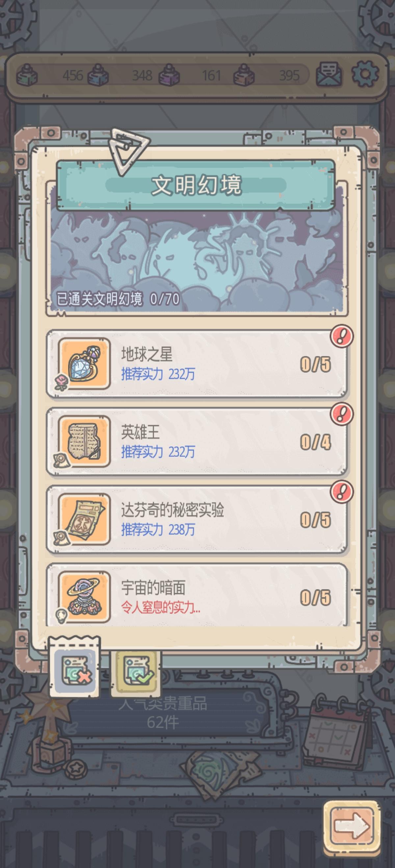Image resolution: width=395 pixels, height=868 pixels.
Task: Click the 文明幻境 title banner
Action: click(x=196, y=185)
